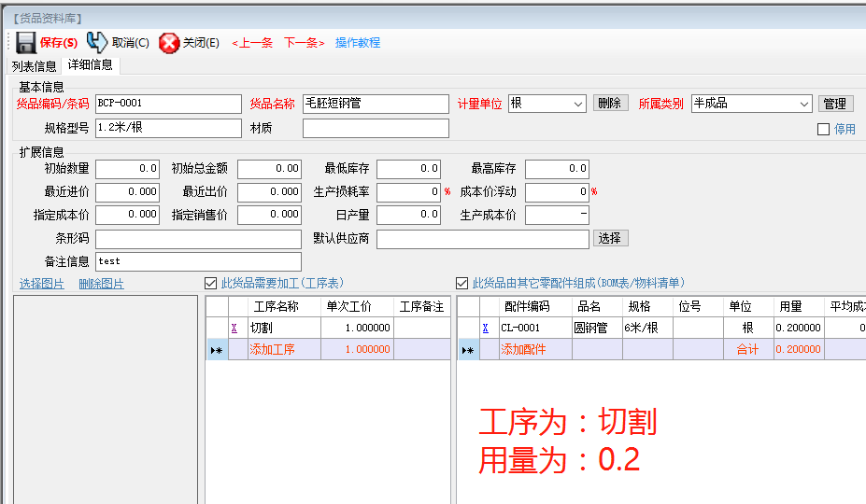Select the new-row marker in process table
The width and height of the screenshot is (866, 504).
click(x=216, y=350)
